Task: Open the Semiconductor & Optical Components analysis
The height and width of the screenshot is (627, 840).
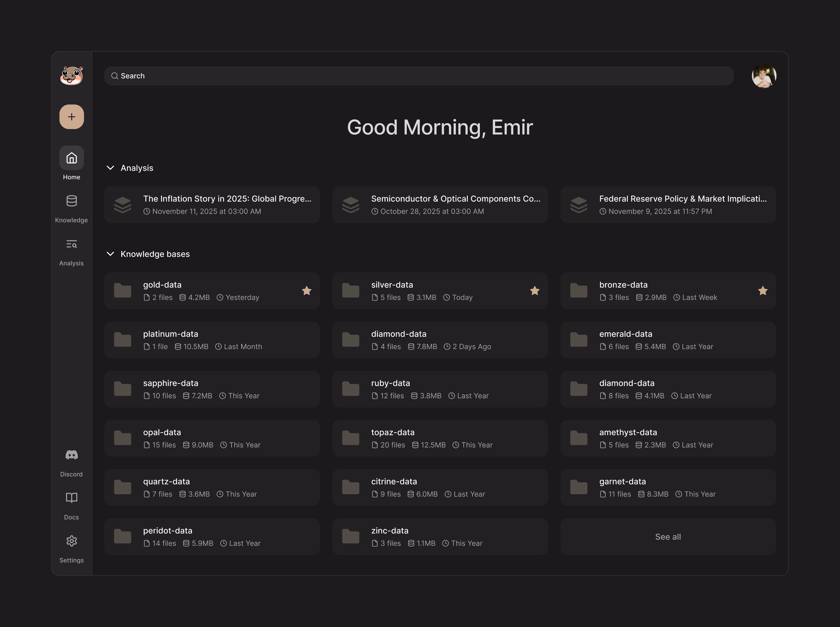Action: tap(440, 205)
